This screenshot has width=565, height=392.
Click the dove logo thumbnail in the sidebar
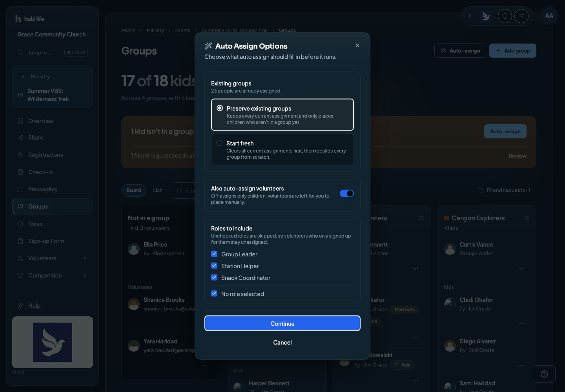53,342
